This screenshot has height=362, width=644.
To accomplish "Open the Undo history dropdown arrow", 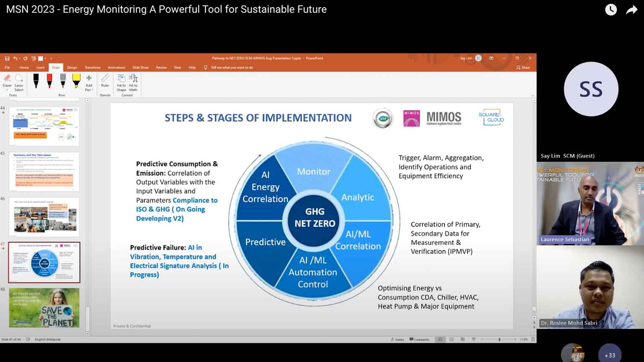I will click(x=20, y=59).
